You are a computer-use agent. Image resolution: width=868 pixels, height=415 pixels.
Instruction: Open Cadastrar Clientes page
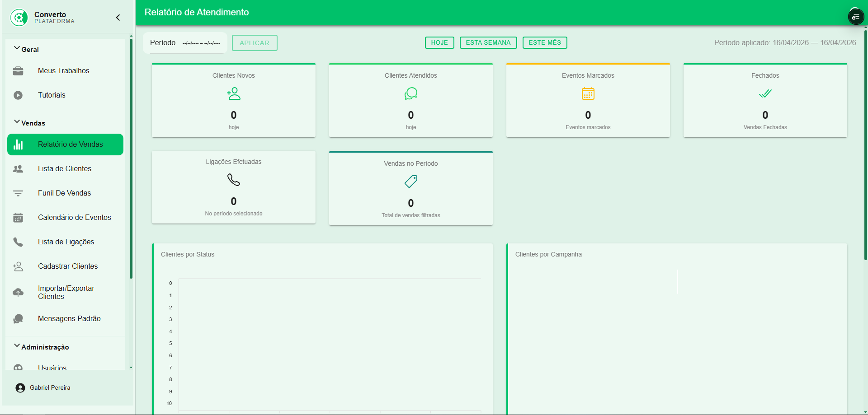pos(68,266)
